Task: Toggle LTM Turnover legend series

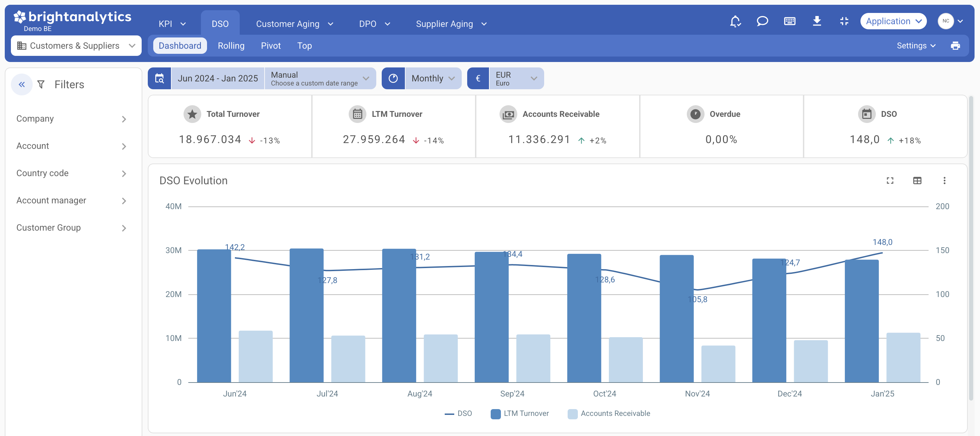Action: (520, 413)
